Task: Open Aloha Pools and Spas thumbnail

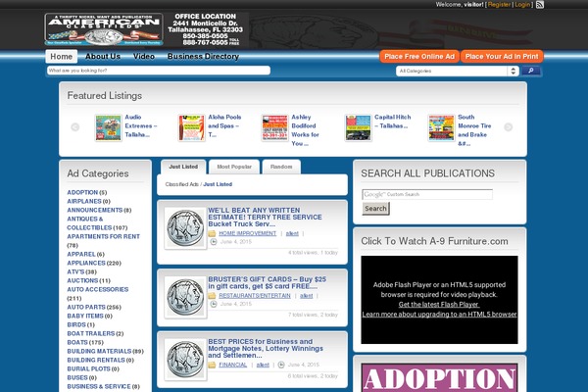Action: click(192, 128)
